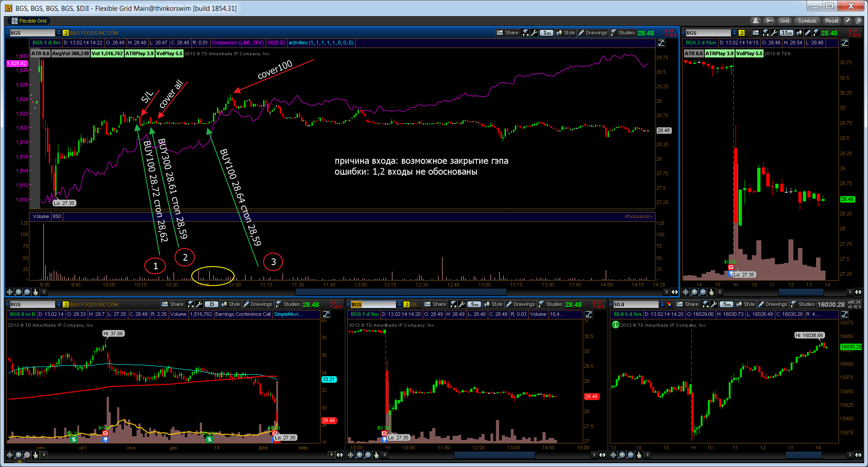Click the main chart horizontal scrollbar thumb
Viewport: 868px width, 467px height.
click(401, 292)
